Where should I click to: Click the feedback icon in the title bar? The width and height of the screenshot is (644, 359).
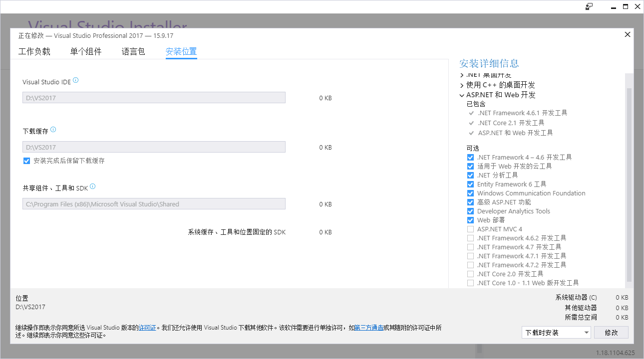click(589, 6)
